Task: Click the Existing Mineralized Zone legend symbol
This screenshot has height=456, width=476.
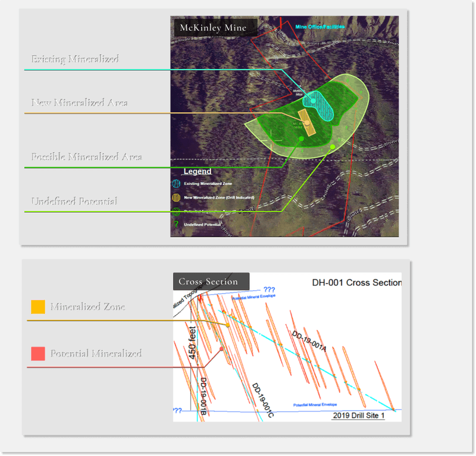Action: pyautogui.click(x=176, y=183)
